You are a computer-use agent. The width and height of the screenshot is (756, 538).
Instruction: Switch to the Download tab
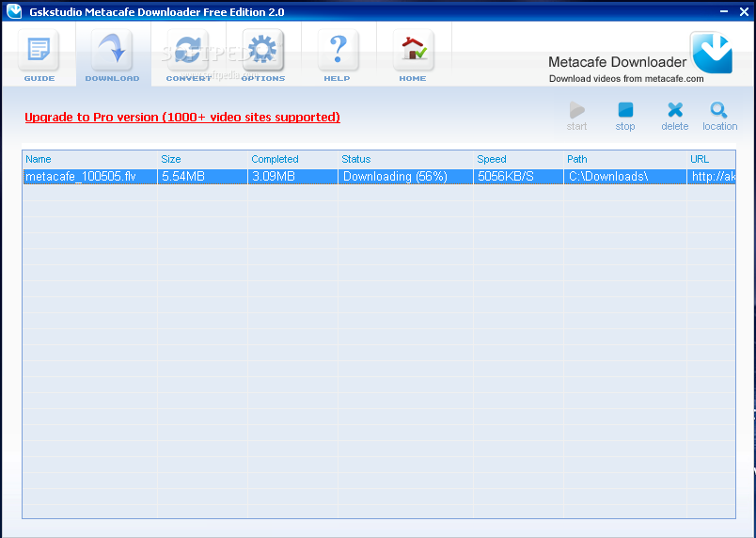(112, 55)
